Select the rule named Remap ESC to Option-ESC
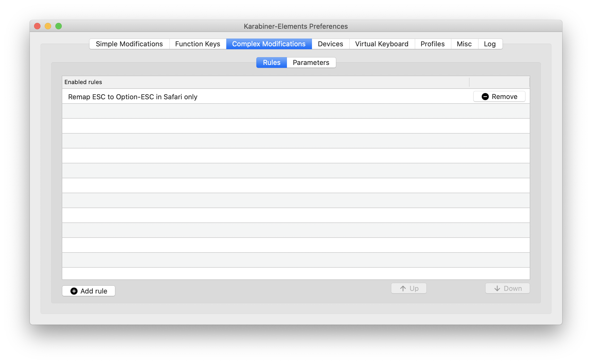This screenshot has height=364, width=592. (x=133, y=97)
